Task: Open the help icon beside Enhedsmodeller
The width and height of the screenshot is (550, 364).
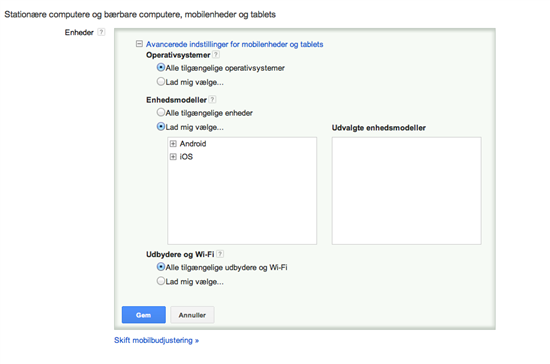Action: click(212, 100)
